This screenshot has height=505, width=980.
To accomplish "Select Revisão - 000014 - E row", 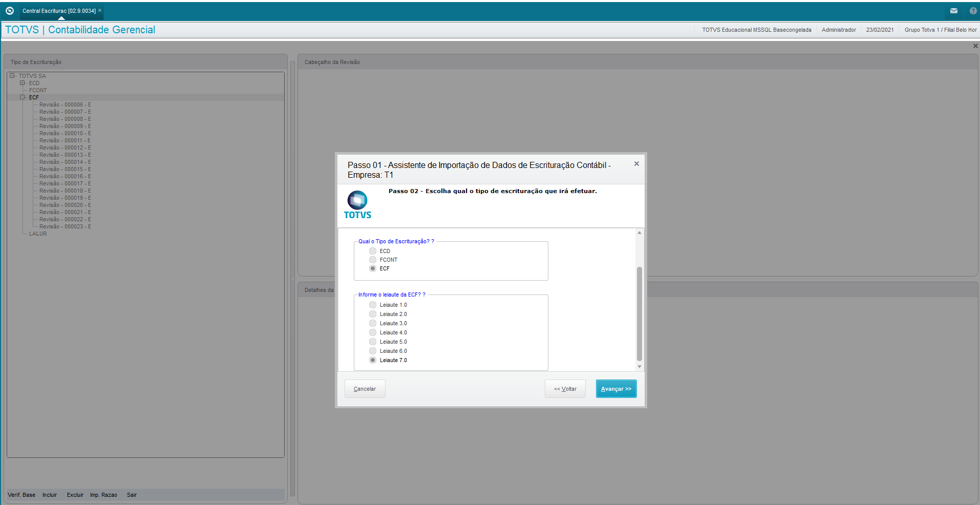I will coord(65,162).
